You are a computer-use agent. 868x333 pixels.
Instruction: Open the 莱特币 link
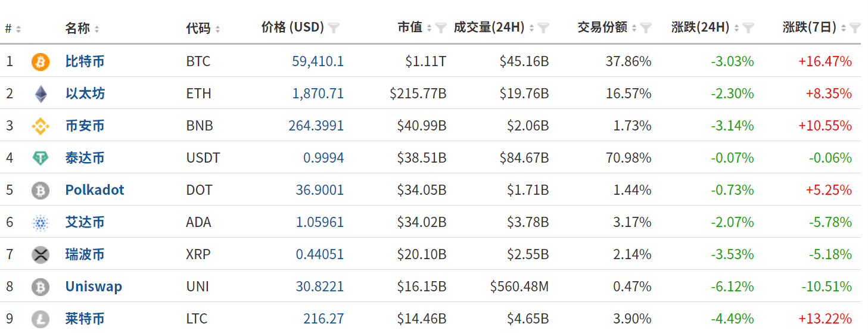(85, 319)
